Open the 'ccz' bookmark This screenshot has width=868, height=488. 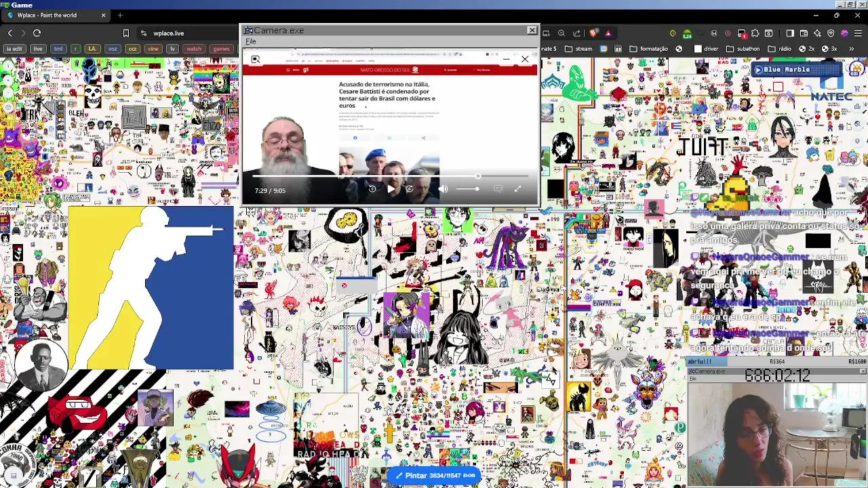point(133,49)
